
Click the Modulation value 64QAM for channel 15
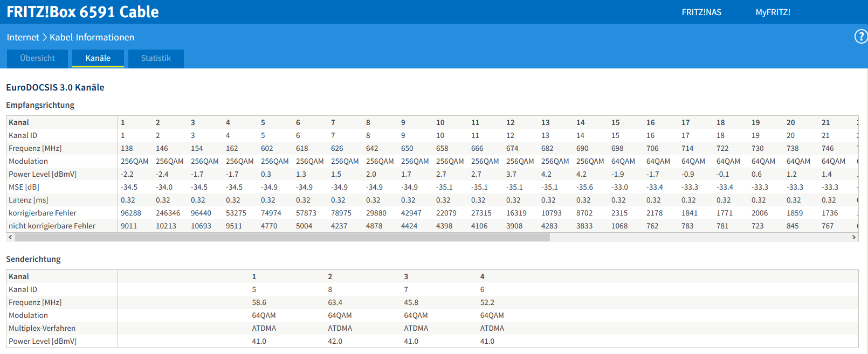click(x=623, y=161)
